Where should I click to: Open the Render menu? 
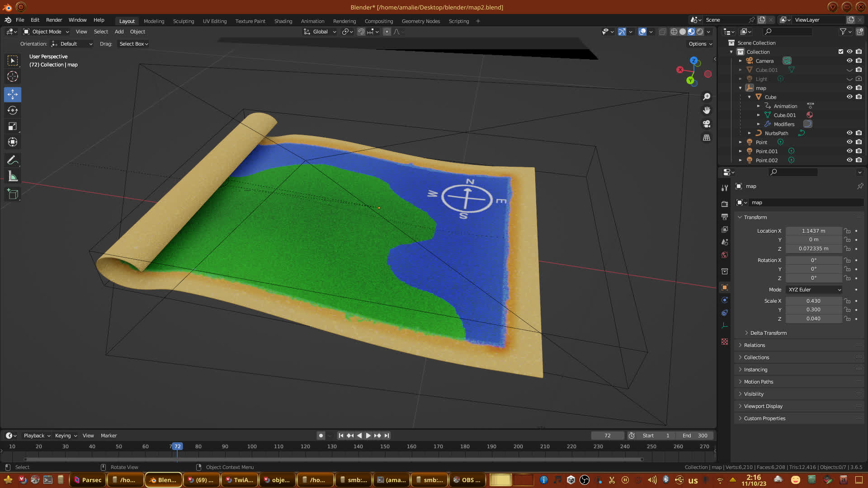(54, 20)
